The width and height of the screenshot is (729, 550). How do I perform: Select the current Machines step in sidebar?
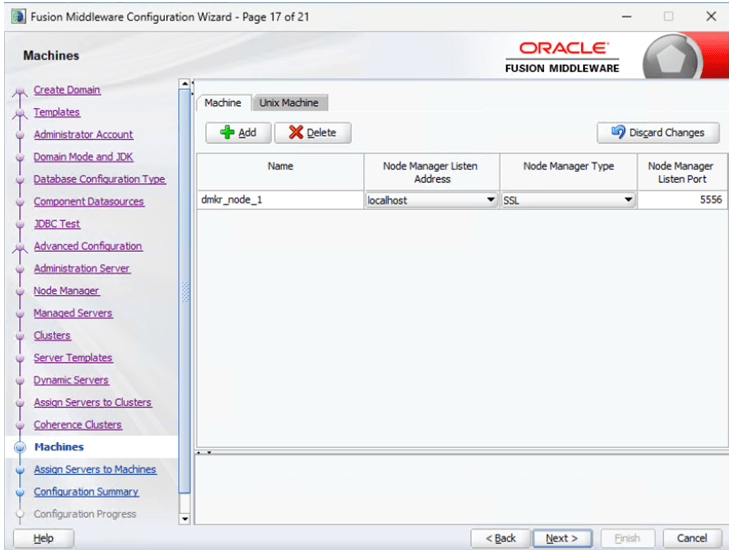coord(59,447)
